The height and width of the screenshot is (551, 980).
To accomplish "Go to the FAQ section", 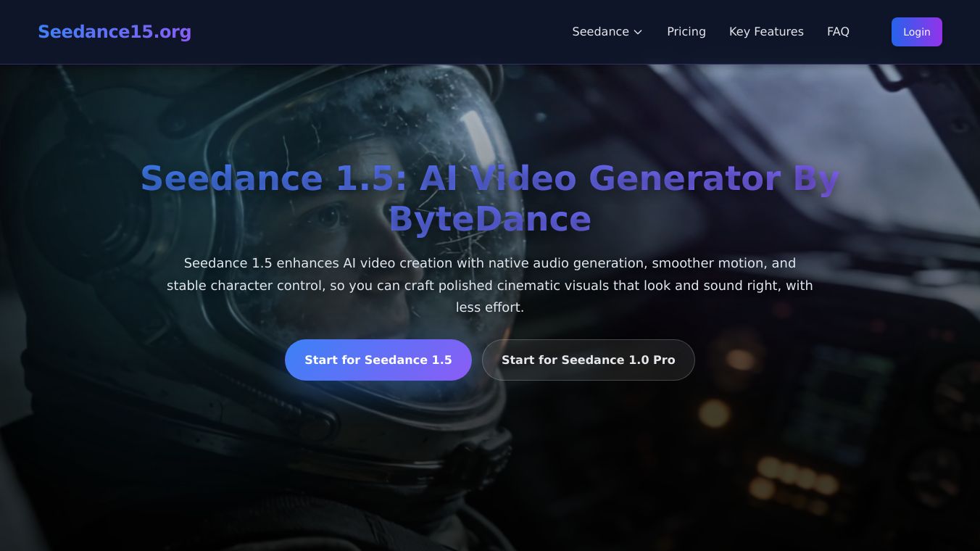I will (838, 32).
